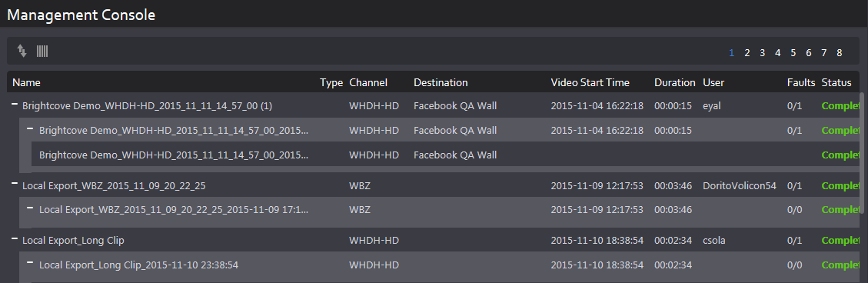Click the sort arrows icon in toolbar
Image resolution: width=868 pixels, height=283 pixels.
[x=22, y=52]
